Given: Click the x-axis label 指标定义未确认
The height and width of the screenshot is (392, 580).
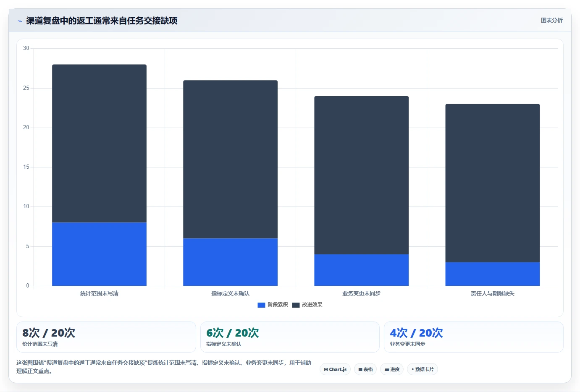Looking at the screenshot, I should [230, 293].
